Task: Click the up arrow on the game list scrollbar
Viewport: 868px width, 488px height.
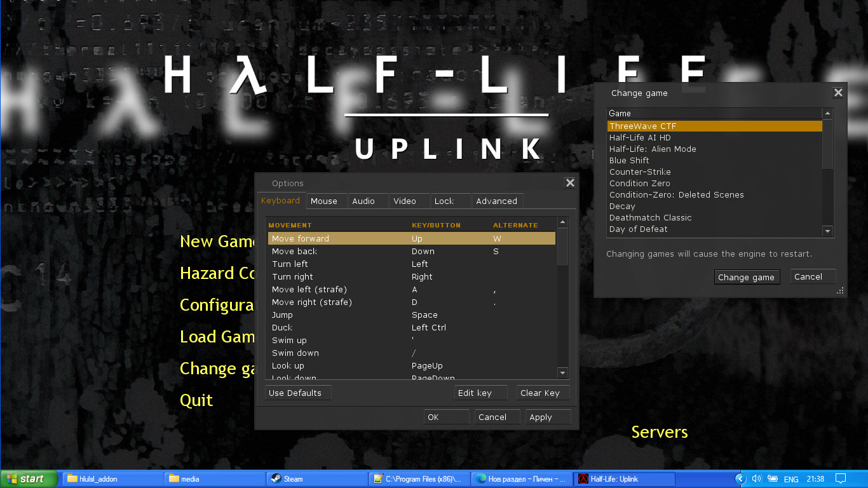Action: click(x=827, y=113)
